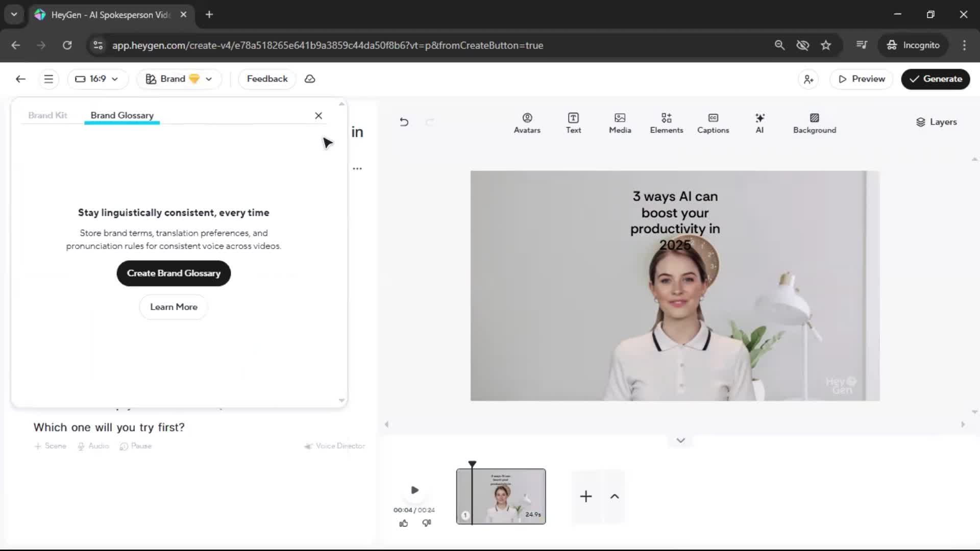Click the undo arrow icon
980x551 pixels.
404,122
